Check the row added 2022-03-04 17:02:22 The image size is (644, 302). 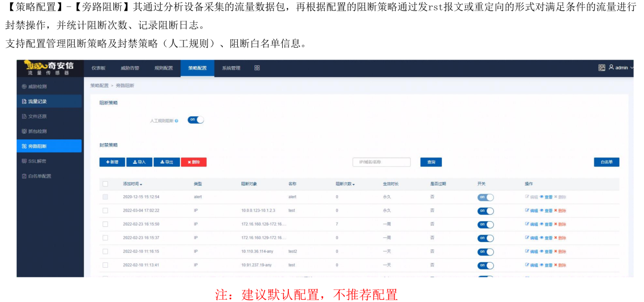click(105, 211)
